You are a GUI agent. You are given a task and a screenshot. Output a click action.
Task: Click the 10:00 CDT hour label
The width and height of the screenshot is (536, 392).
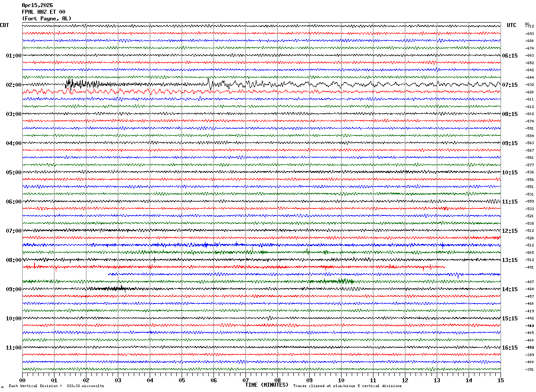click(x=13, y=319)
